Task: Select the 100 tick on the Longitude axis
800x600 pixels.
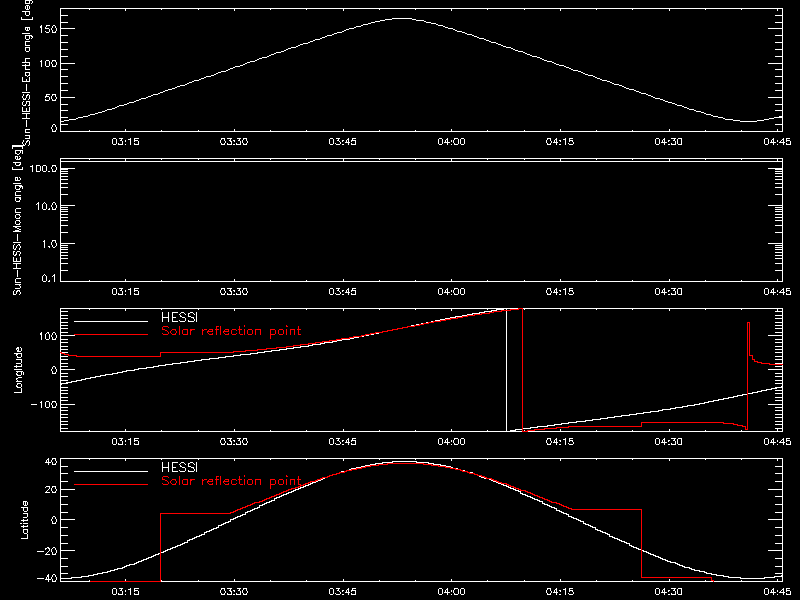Action: 47,336
